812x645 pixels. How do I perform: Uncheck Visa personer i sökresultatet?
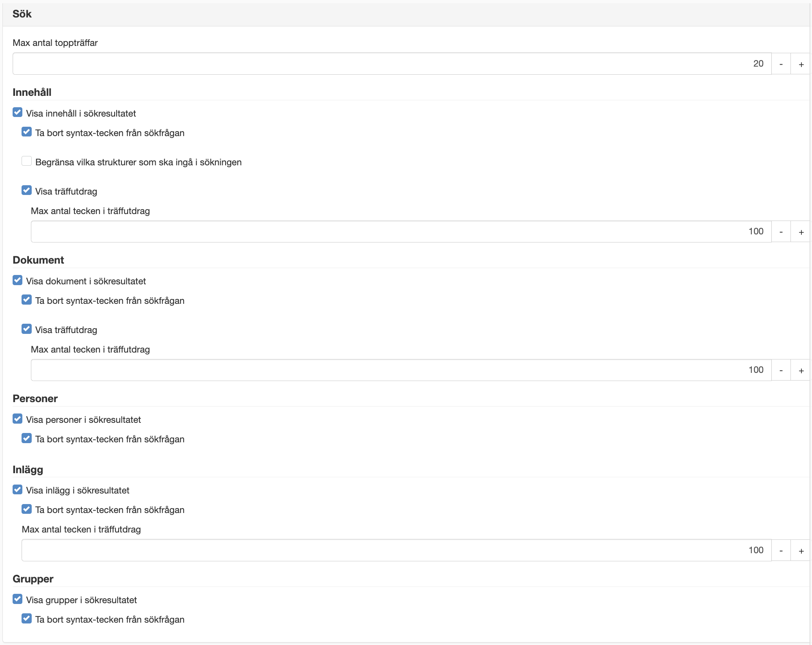coord(17,419)
